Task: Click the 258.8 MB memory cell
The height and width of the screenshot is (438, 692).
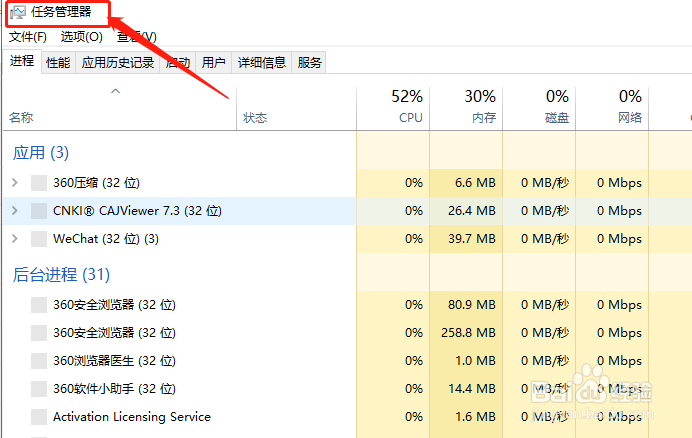Action: click(468, 332)
